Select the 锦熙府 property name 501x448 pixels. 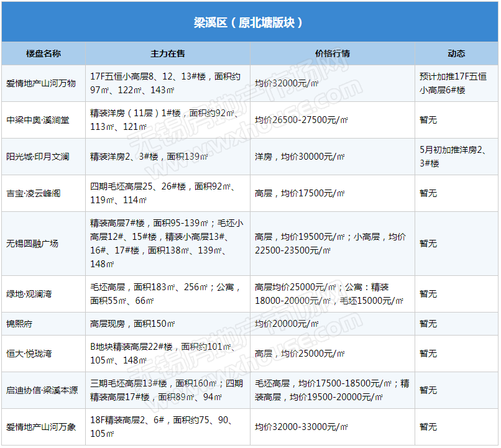tap(20, 324)
